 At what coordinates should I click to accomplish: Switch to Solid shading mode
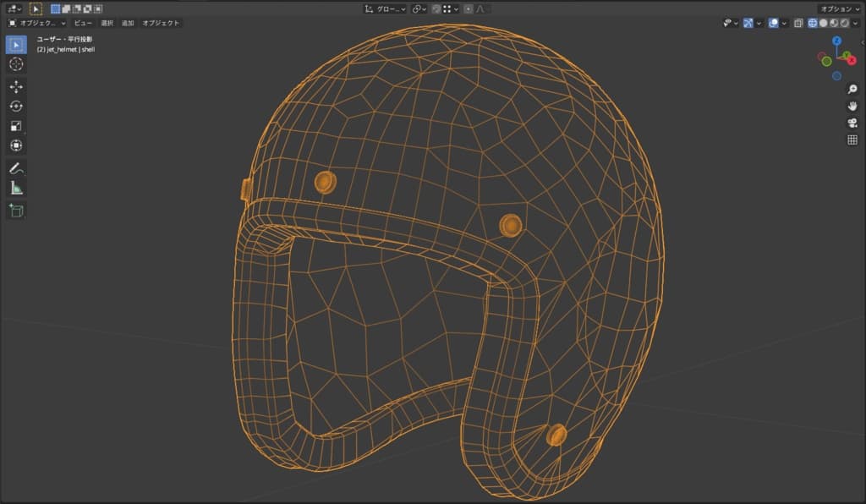[824, 23]
